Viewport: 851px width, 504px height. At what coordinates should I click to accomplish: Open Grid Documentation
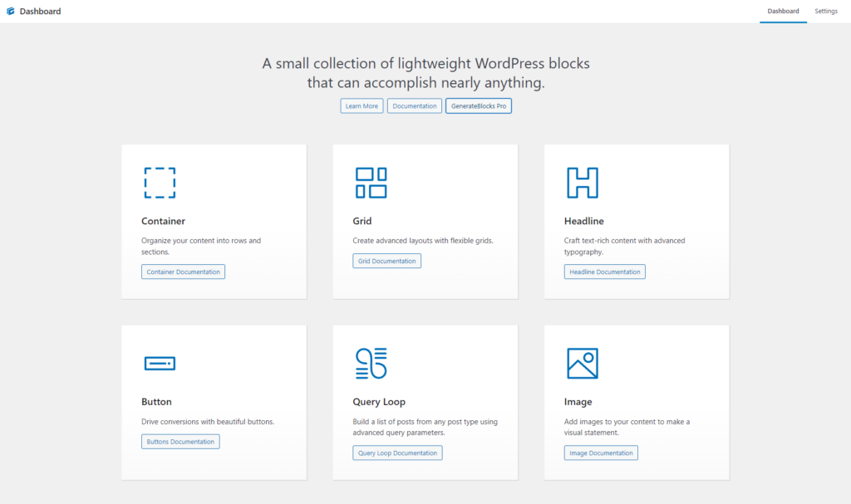[x=387, y=261]
